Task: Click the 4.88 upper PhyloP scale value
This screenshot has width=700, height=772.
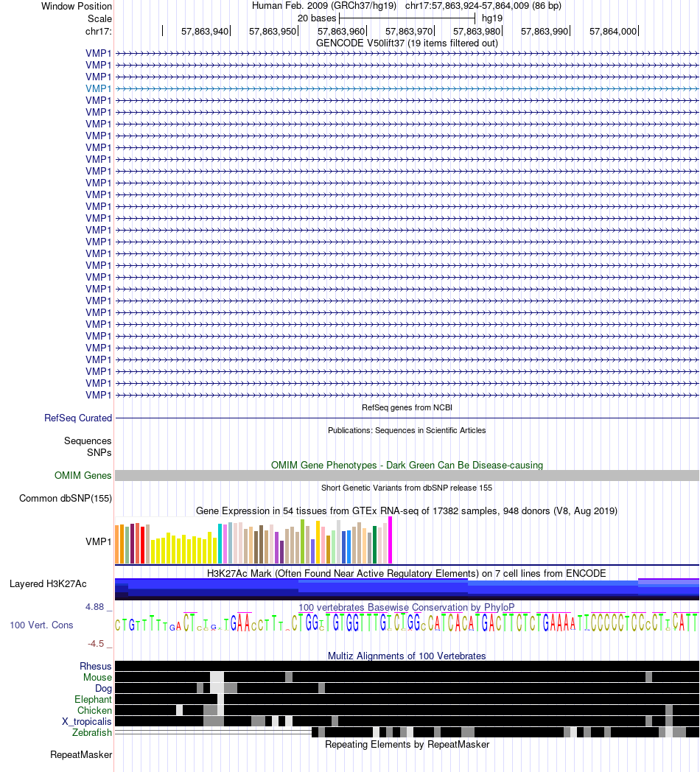Action: coord(94,607)
